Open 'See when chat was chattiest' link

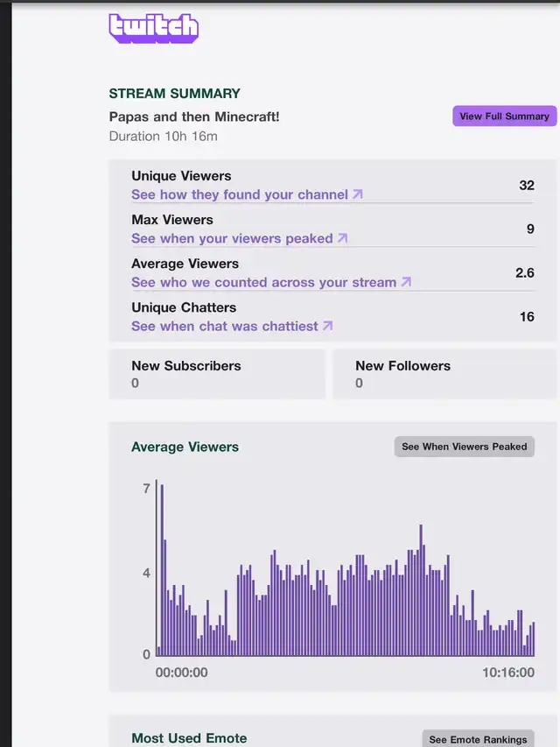(x=225, y=326)
